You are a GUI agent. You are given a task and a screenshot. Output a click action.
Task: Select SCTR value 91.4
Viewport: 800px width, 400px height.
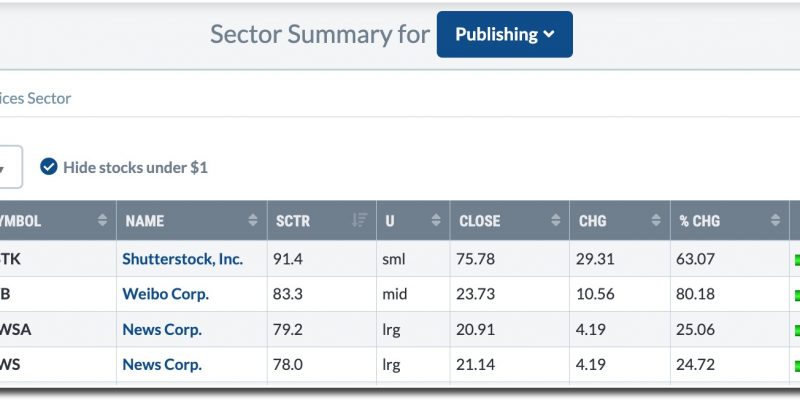tap(288, 259)
